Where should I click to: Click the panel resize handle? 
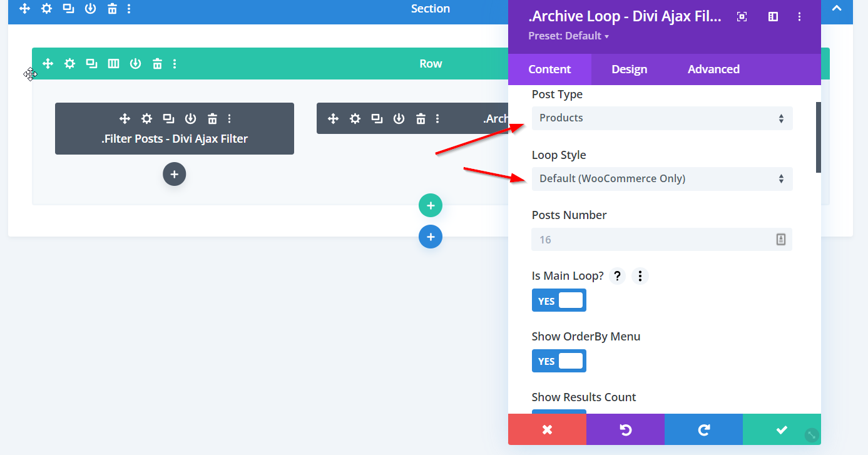811,434
